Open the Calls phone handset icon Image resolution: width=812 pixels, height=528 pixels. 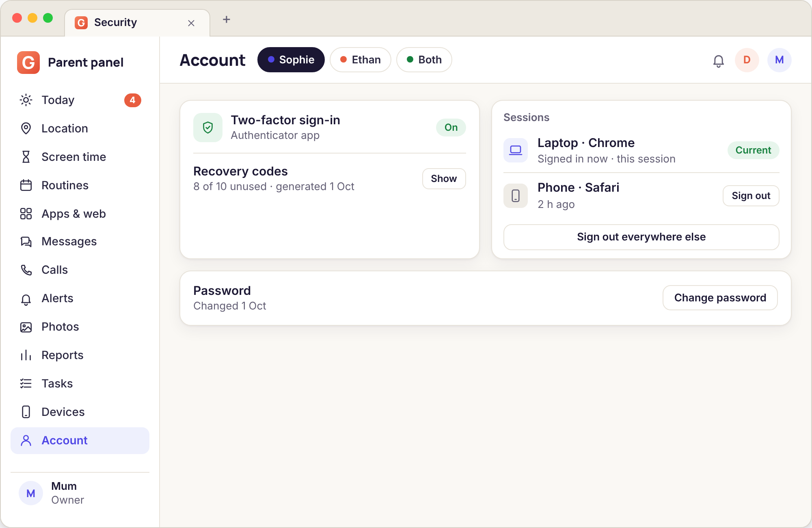coord(26,270)
